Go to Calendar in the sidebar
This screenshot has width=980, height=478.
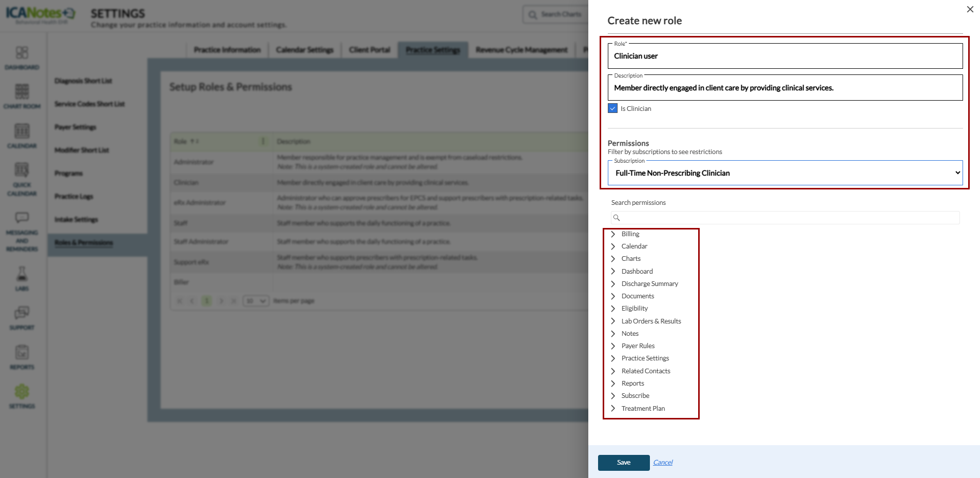click(x=22, y=136)
